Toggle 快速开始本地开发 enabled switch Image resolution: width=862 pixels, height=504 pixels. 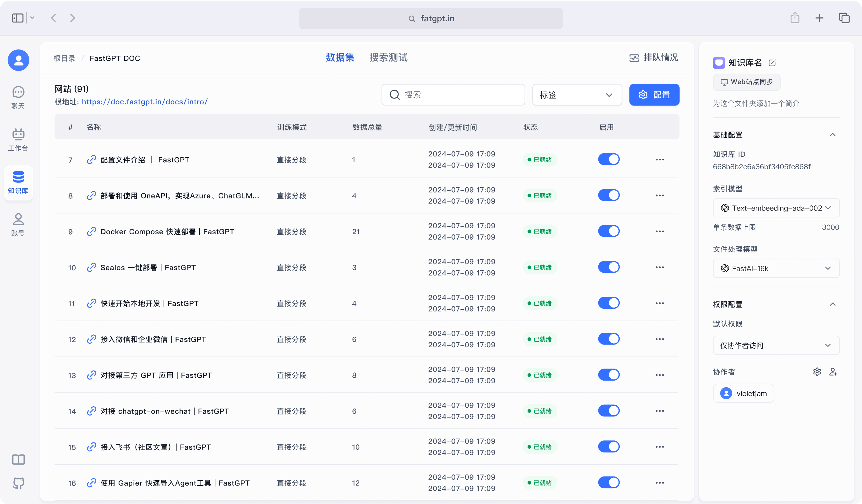[609, 303]
